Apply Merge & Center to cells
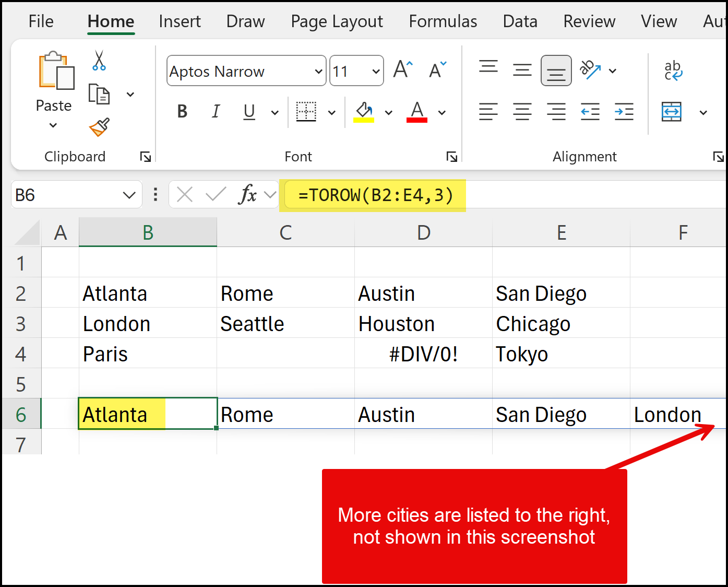Screen dimensions: 728x587 click(671, 112)
